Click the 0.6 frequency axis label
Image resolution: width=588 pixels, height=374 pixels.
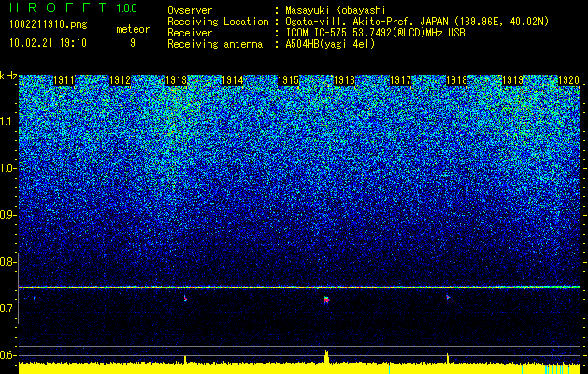click(x=7, y=355)
